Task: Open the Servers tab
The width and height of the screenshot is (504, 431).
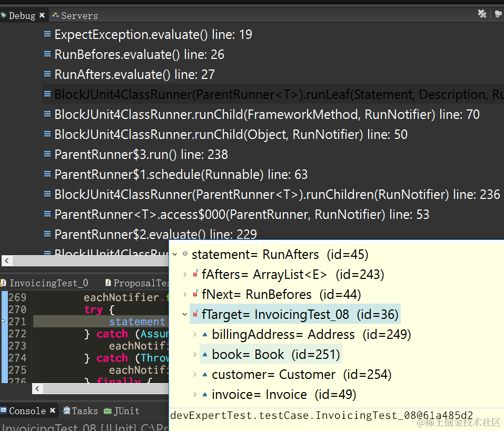Action: [75, 15]
